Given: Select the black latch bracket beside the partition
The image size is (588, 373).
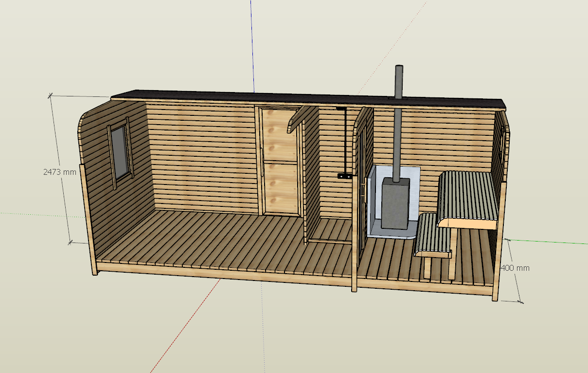Looking at the screenshot, I should (345, 176).
